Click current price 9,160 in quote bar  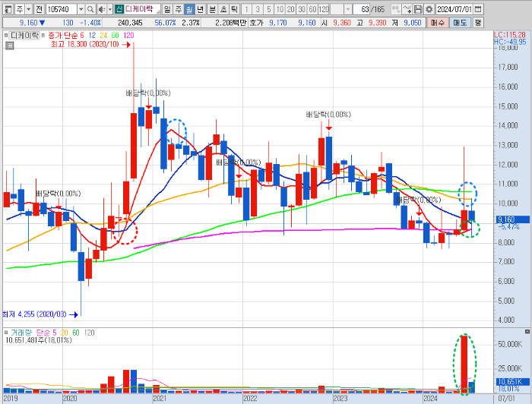point(29,23)
